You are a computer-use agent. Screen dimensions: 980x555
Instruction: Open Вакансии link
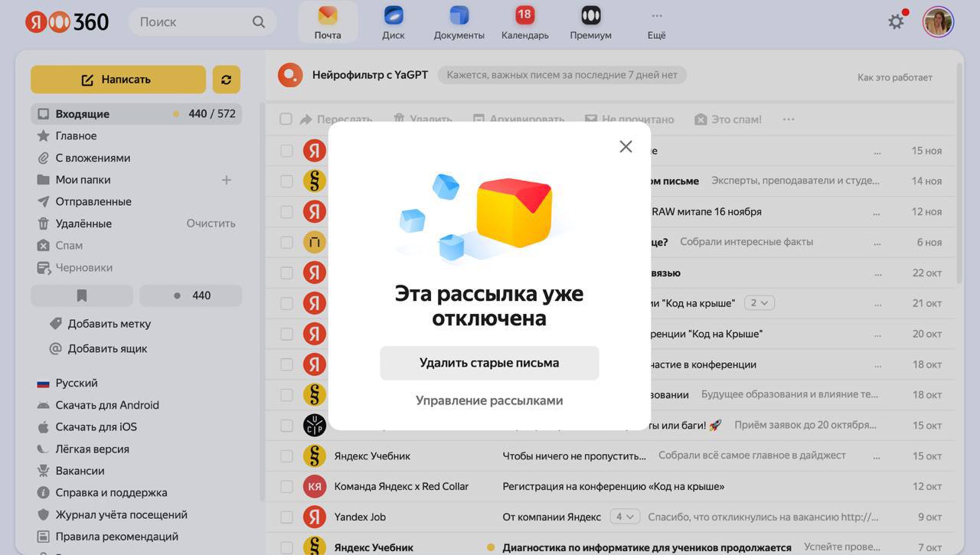(80, 471)
